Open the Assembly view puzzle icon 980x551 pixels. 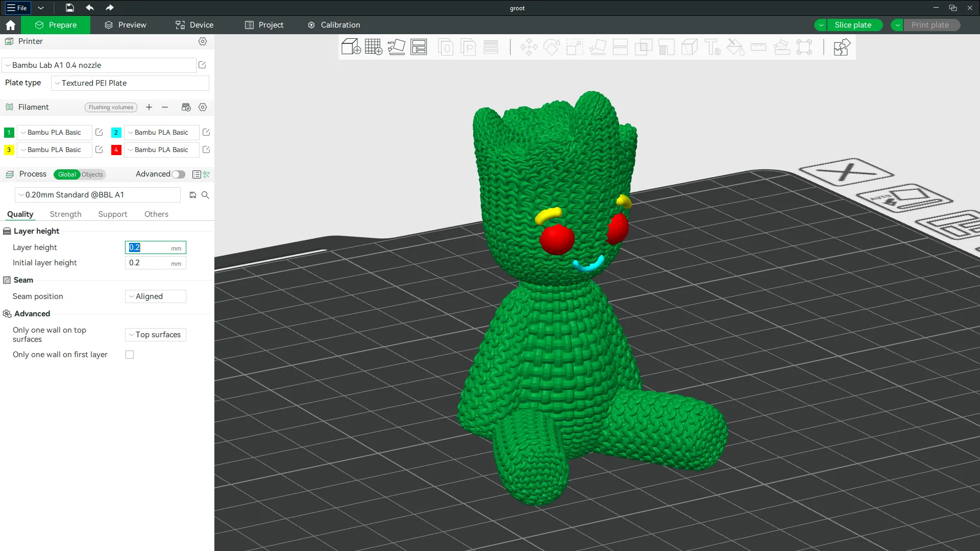pyautogui.click(x=841, y=47)
